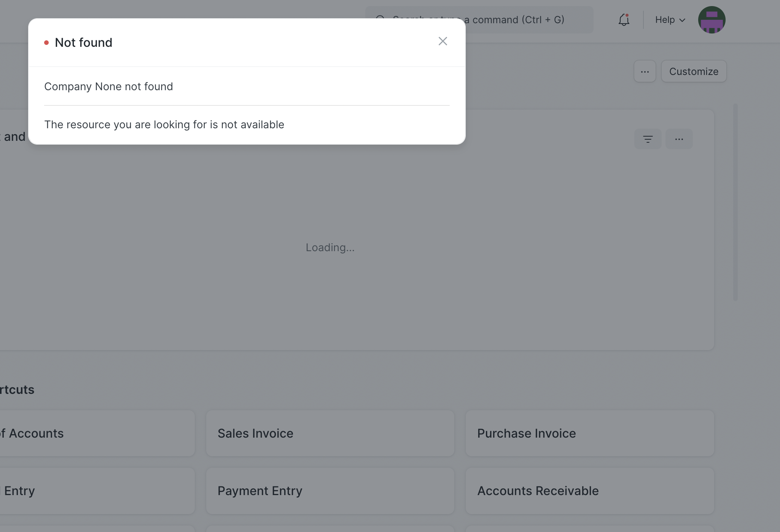
Task: Click the red notification indicator dot
Action: [x=628, y=15]
